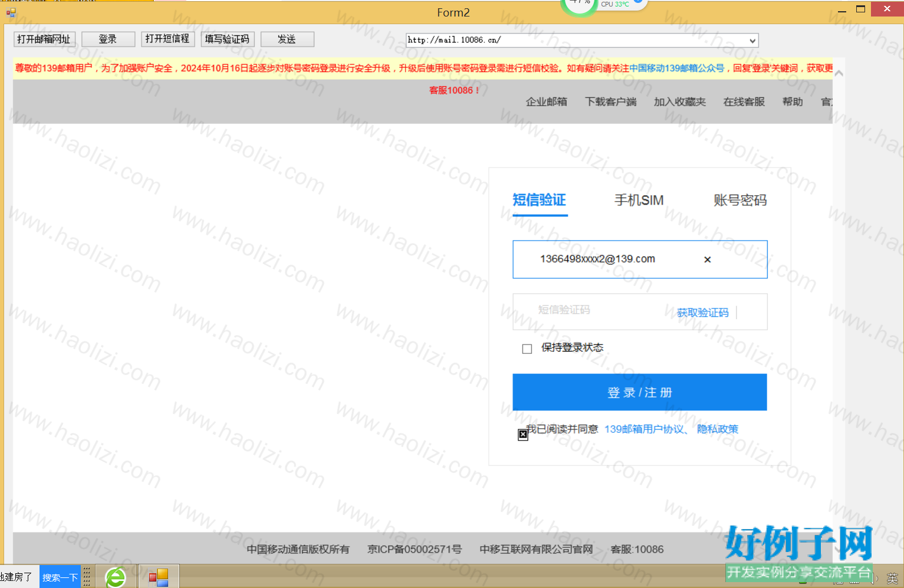Open the 139邮箱用户协议 link
Viewport: 904px width, 588px height.
(x=644, y=429)
